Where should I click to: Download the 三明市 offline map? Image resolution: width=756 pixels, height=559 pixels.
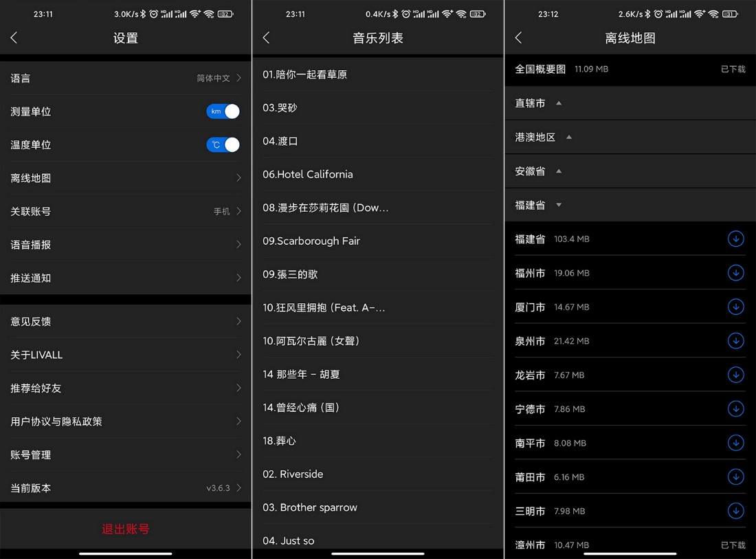[x=735, y=511]
